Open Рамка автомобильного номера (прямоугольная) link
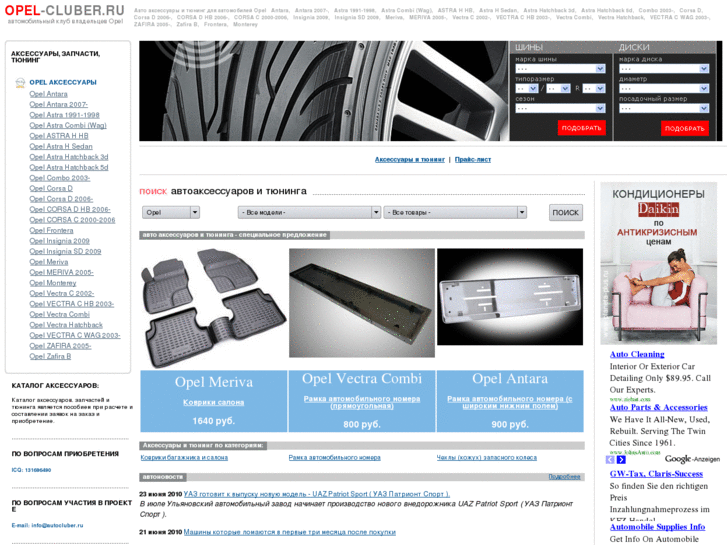This screenshot has height=545, width=727. pyautogui.click(x=362, y=403)
